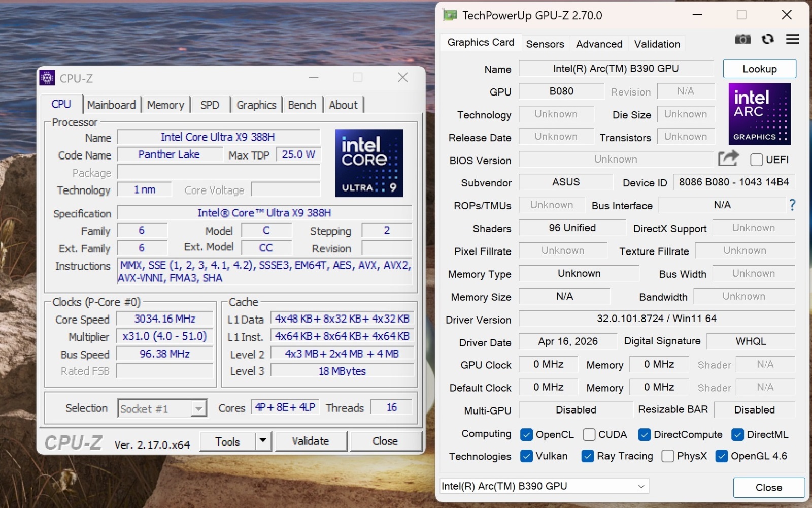Toggle the Vulkan checkbox

click(526, 456)
